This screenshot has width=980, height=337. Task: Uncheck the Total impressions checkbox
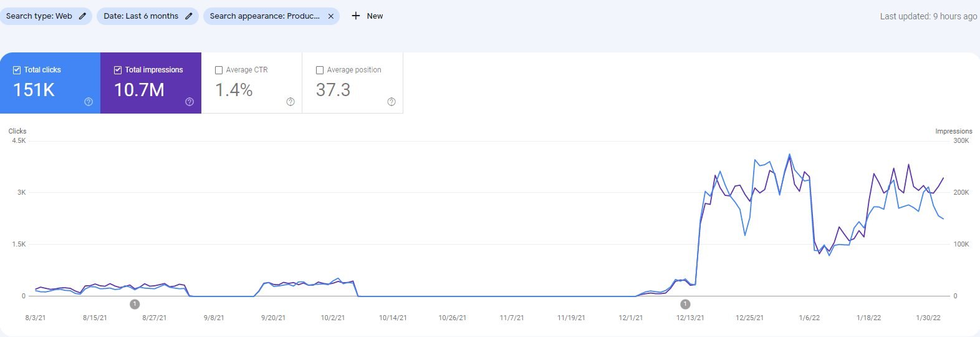(x=118, y=70)
